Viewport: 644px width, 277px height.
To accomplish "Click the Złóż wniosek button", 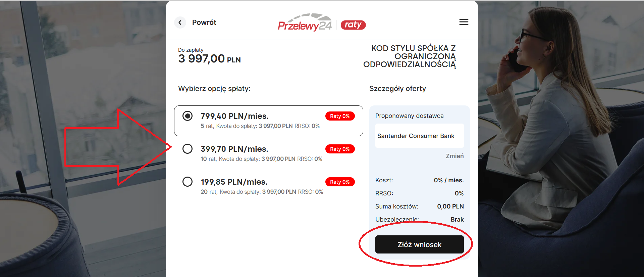I will click(419, 244).
